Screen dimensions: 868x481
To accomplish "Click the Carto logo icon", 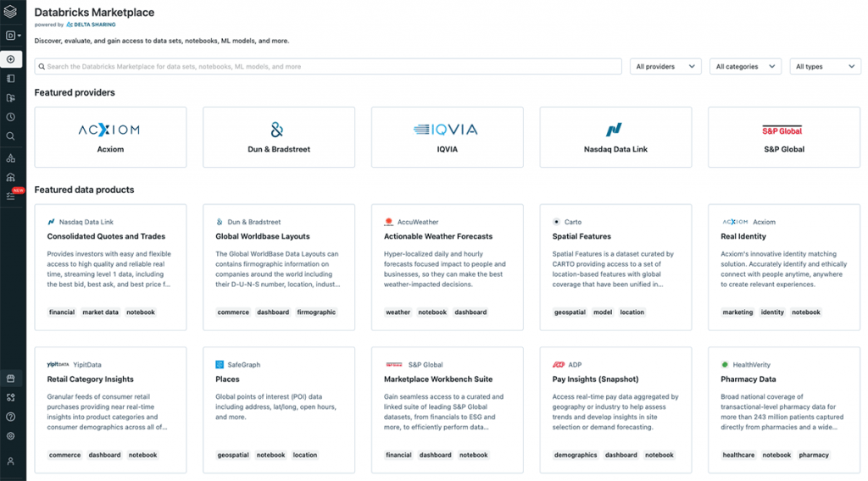I will pyautogui.click(x=556, y=222).
